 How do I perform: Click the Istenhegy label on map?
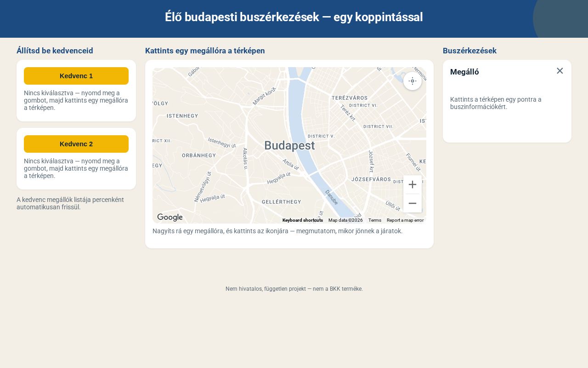[x=182, y=116]
